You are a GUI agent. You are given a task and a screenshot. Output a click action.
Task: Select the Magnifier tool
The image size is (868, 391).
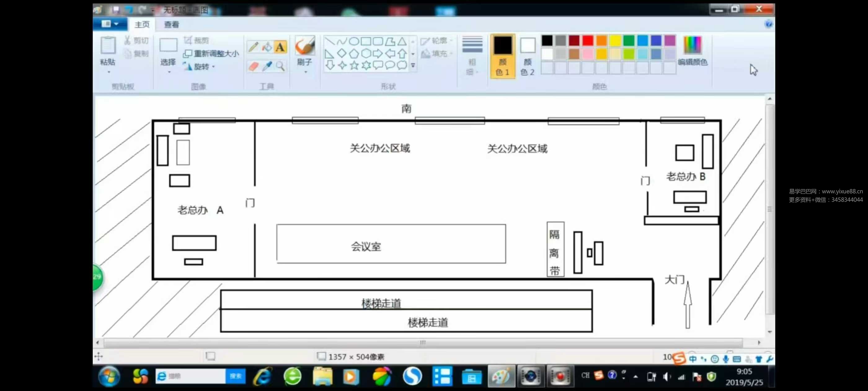click(280, 66)
